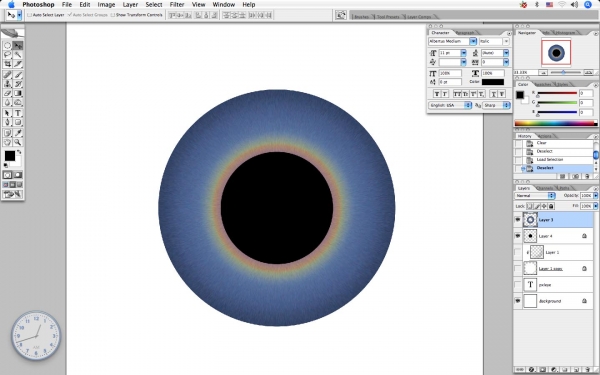The width and height of the screenshot is (600, 375).
Task: Switch to the Histogram tab
Action: [x=565, y=33]
